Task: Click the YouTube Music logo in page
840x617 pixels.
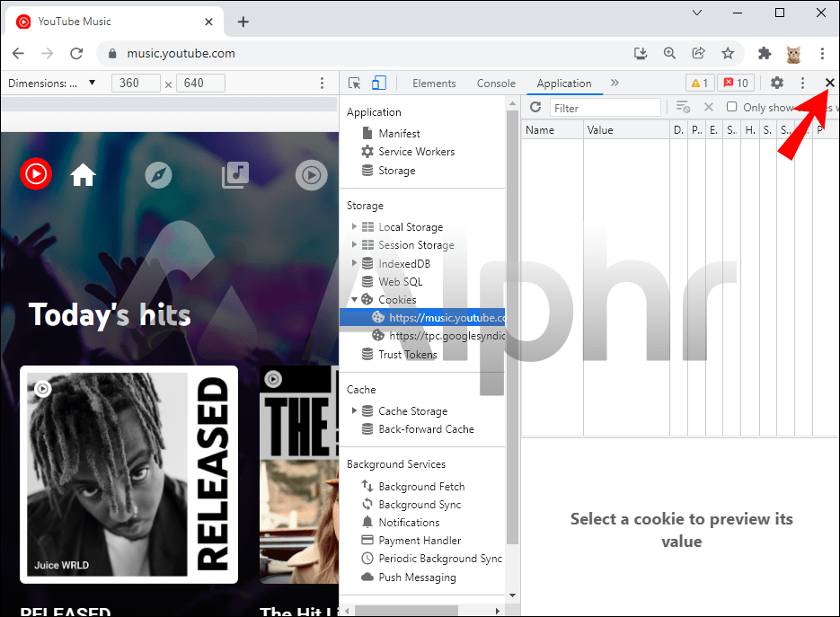Action: [x=36, y=174]
